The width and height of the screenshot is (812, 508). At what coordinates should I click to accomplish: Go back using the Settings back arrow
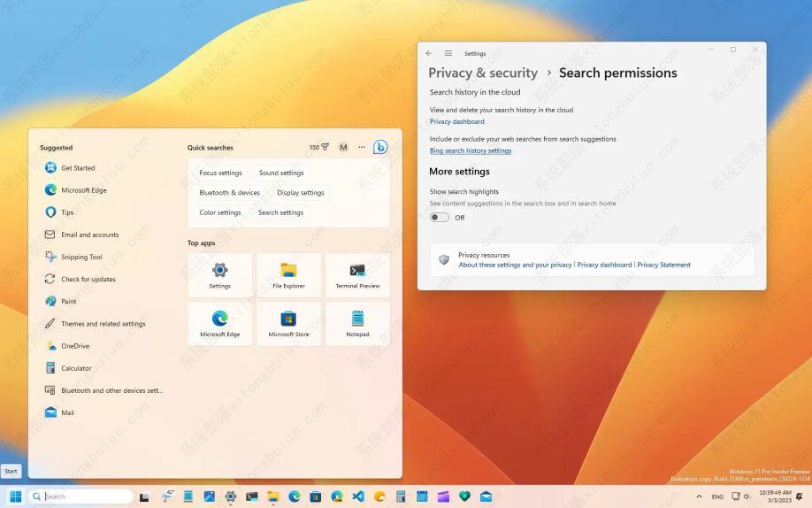tap(429, 53)
